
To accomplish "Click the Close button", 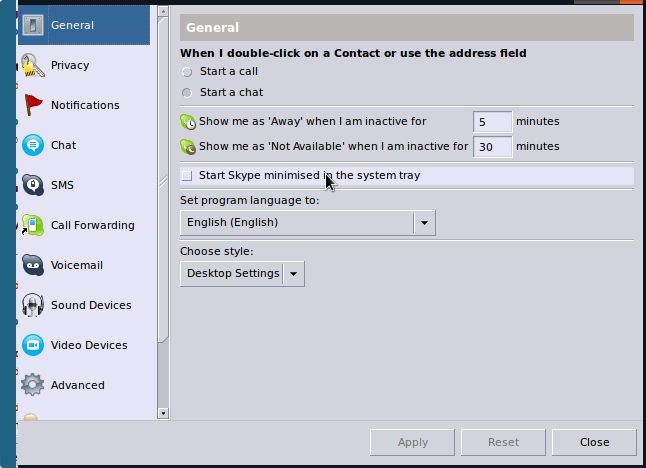I will [x=594, y=442].
